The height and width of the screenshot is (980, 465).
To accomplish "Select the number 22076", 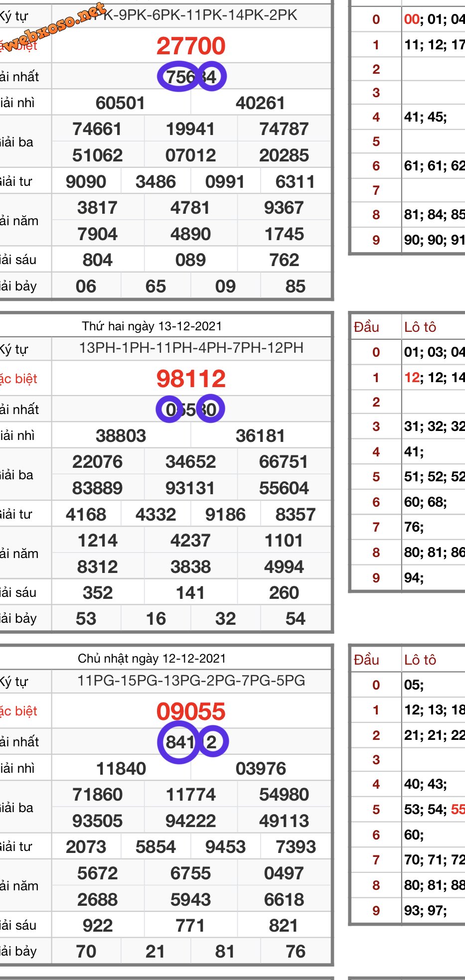I will click(97, 462).
